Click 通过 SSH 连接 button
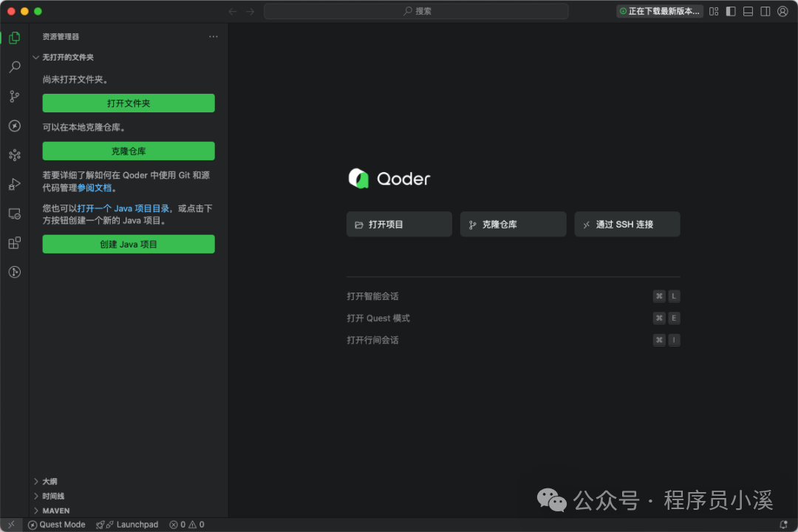798x532 pixels. point(627,225)
